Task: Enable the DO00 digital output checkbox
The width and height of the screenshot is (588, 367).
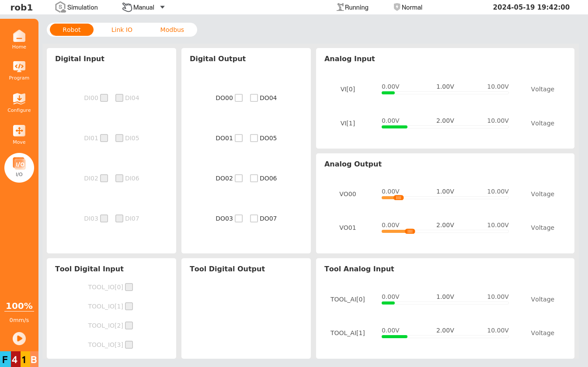Action: [x=239, y=98]
